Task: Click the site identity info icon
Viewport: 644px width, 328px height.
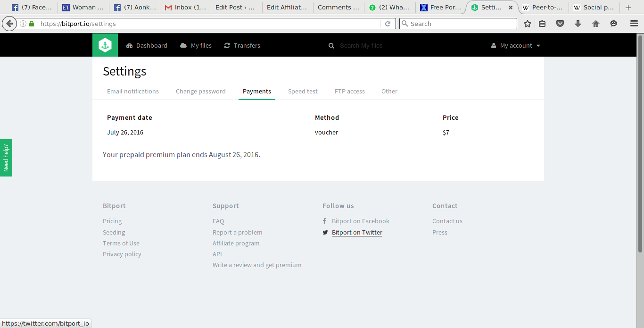Action: point(23,24)
